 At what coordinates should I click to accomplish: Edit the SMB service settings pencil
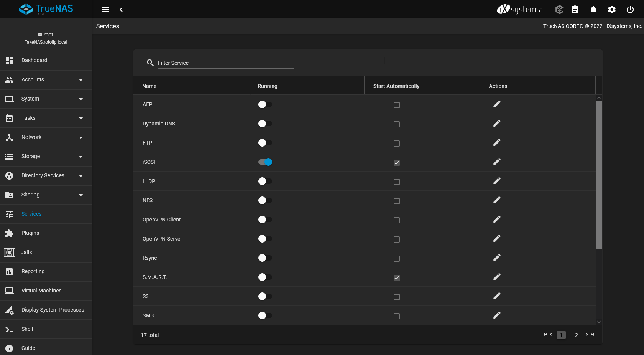[x=497, y=315]
